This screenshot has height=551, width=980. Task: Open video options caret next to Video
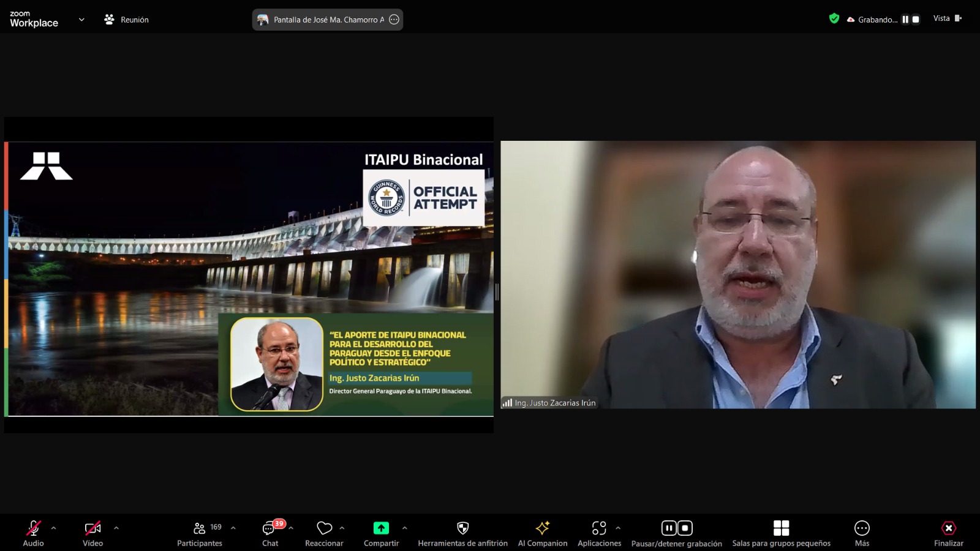click(x=116, y=528)
